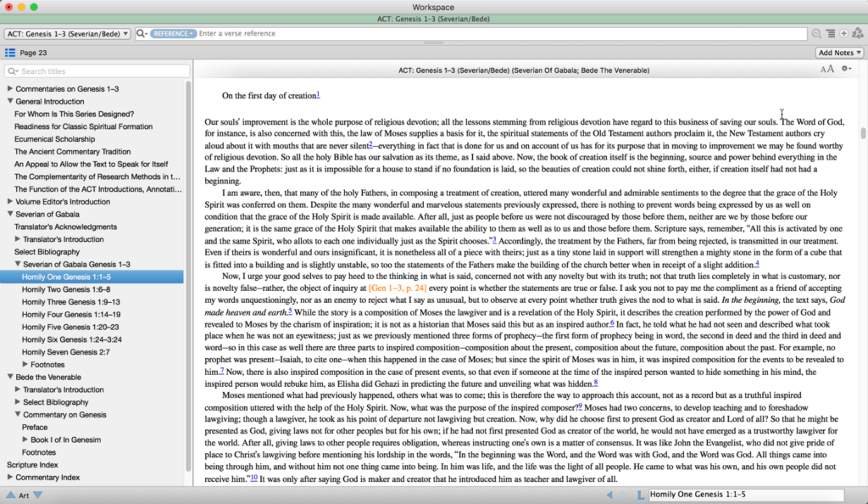Open the REFERENCE search type dropdown
The height and width of the screenshot is (504, 868).
[x=173, y=33]
